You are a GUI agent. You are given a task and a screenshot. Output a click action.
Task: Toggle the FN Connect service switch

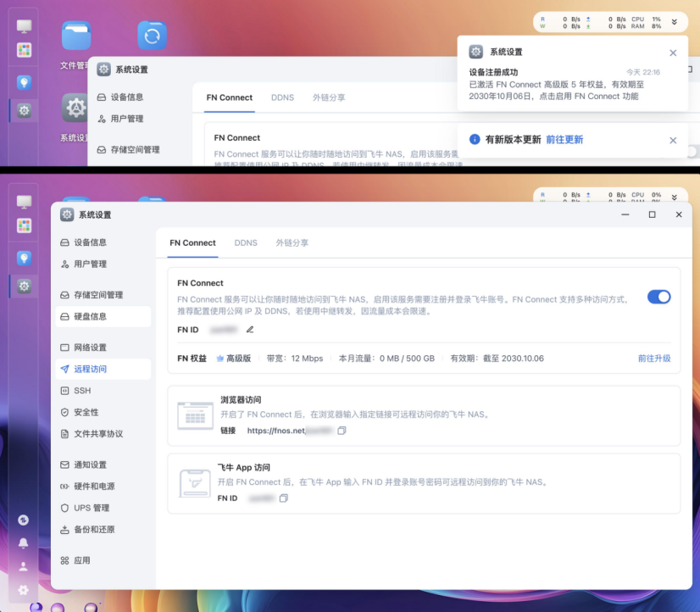pyautogui.click(x=659, y=297)
